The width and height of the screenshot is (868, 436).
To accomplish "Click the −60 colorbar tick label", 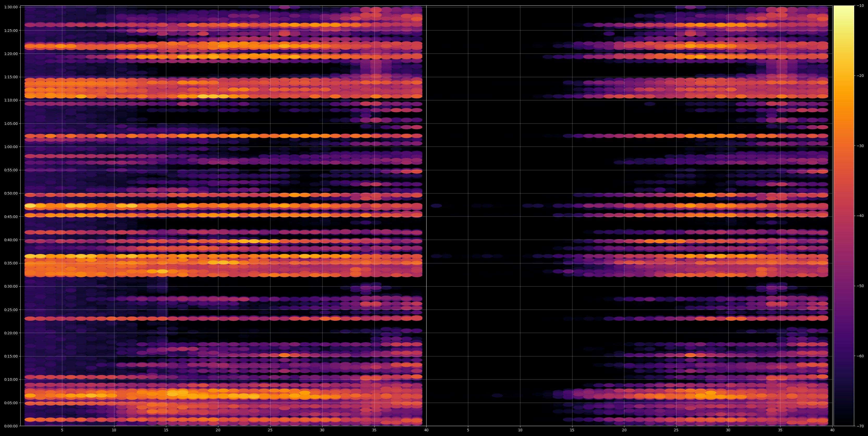I will tap(860, 356).
